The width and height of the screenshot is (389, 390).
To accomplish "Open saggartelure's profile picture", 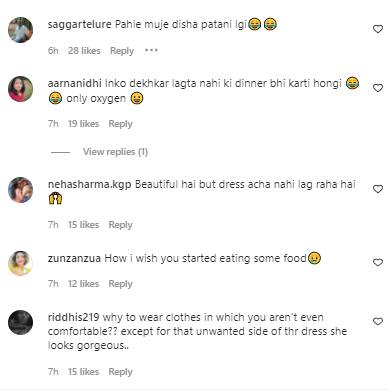I will (20, 30).
